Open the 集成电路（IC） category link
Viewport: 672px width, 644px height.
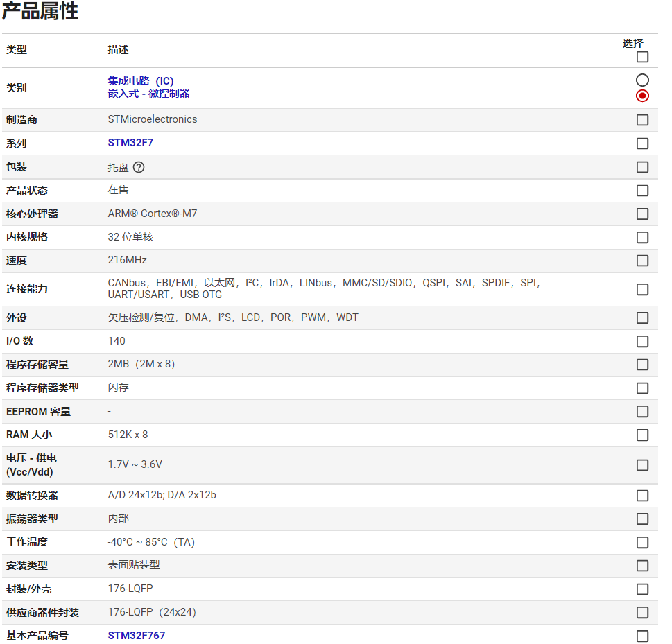pos(141,81)
